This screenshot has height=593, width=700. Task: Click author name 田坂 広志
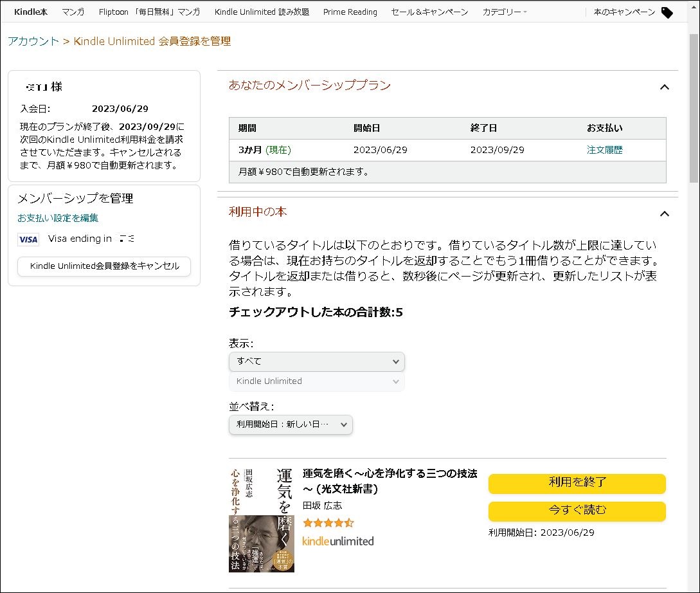tap(322, 506)
